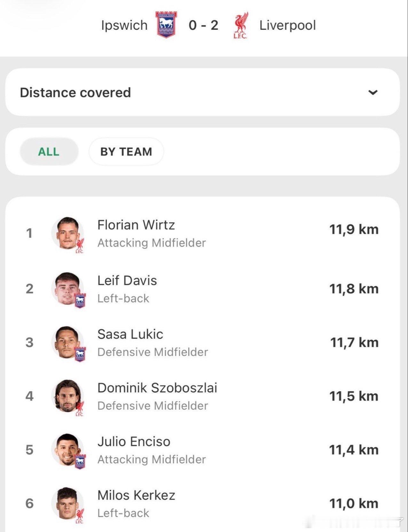The width and height of the screenshot is (408, 532).
Task: Switch to BY TEAM filter
Action: 126,152
